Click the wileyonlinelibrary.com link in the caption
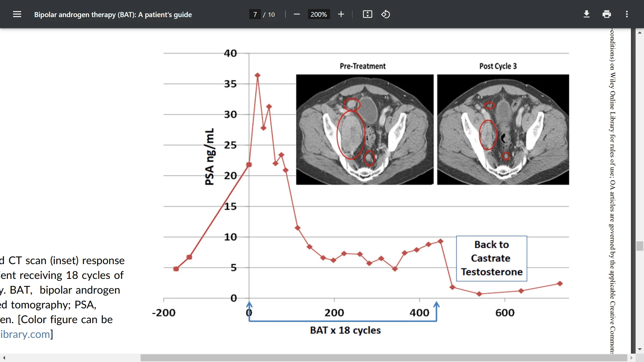Image resolution: width=644 pixels, height=362 pixels. pyautogui.click(x=25, y=334)
